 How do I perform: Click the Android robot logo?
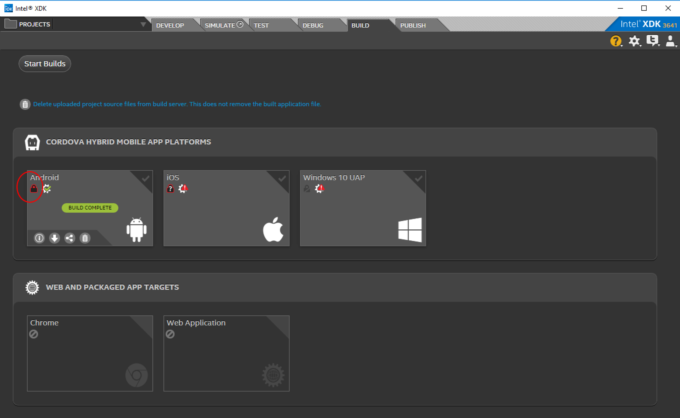pos(137,230)
